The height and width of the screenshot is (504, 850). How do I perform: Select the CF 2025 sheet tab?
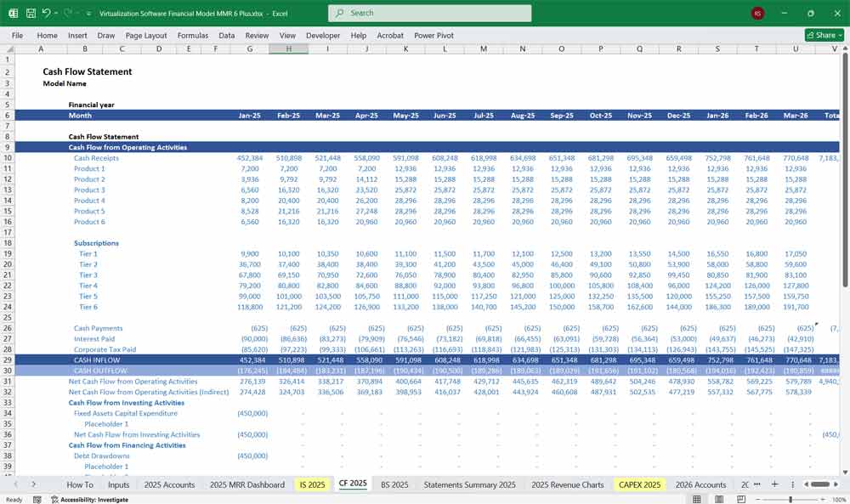[353, 484]
